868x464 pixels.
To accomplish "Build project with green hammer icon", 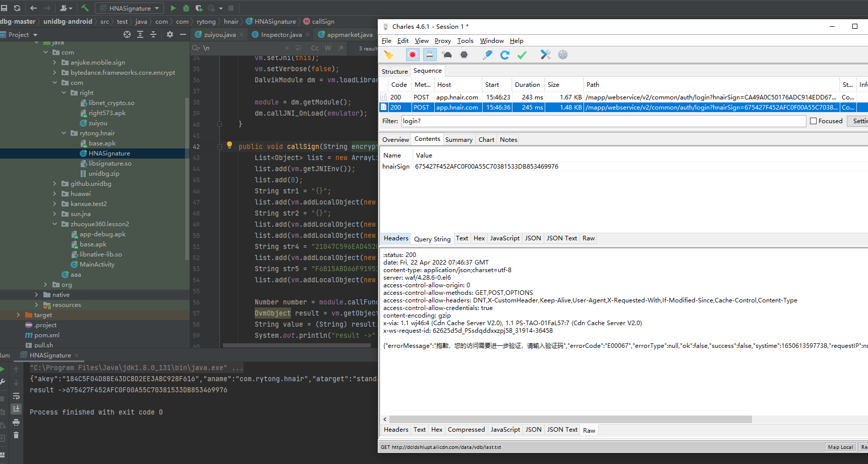I will pyautogui.click(x=85, y=8).
